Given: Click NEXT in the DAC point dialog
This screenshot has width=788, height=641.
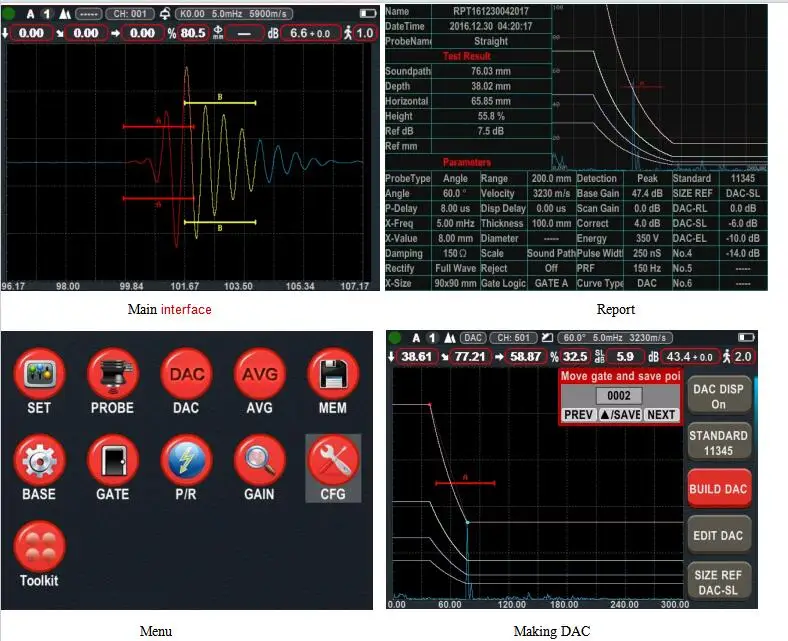Looking at the screenshot, I should (660, 414).
